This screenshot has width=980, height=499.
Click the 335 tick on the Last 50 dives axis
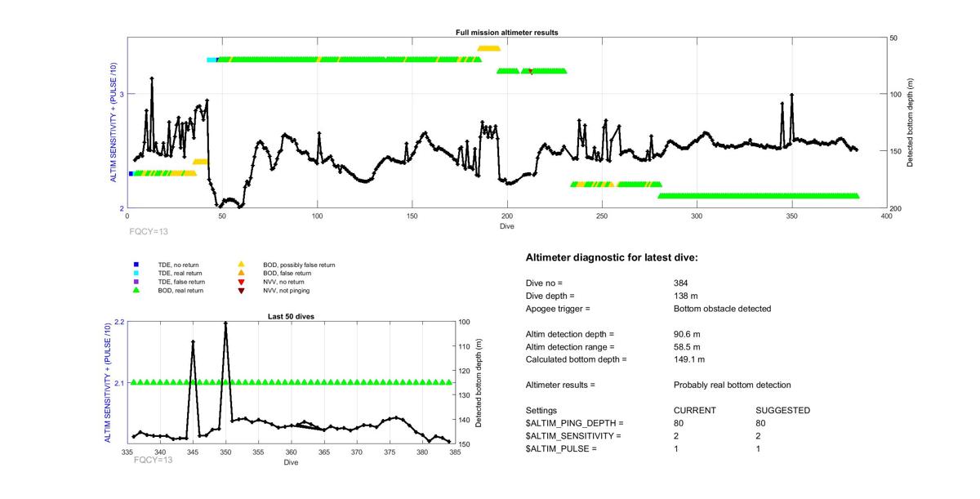click(127, 452)
